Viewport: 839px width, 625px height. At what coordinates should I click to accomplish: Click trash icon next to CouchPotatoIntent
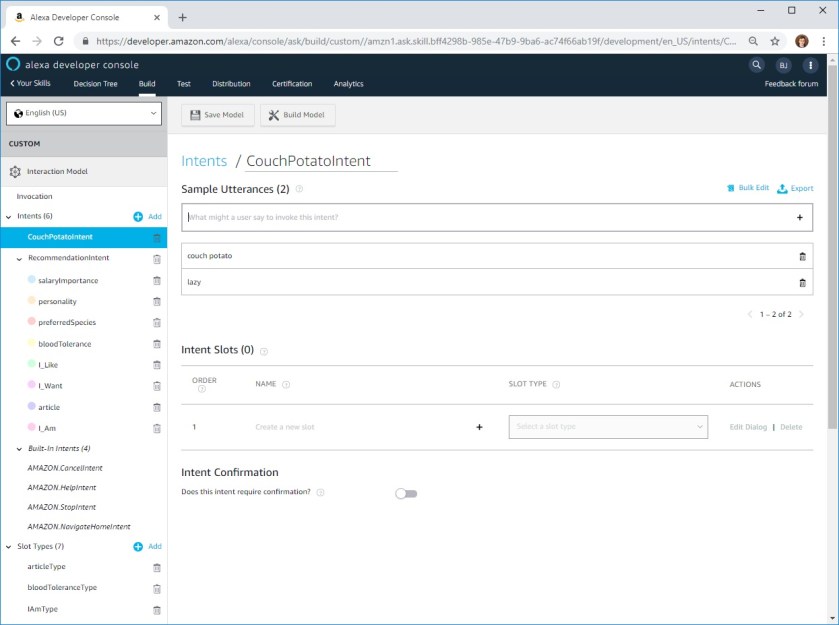point(157,238)
